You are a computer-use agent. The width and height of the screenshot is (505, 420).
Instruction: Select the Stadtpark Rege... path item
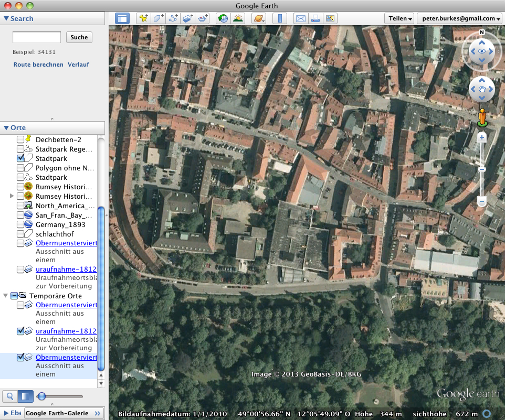(x=64, y=149)
